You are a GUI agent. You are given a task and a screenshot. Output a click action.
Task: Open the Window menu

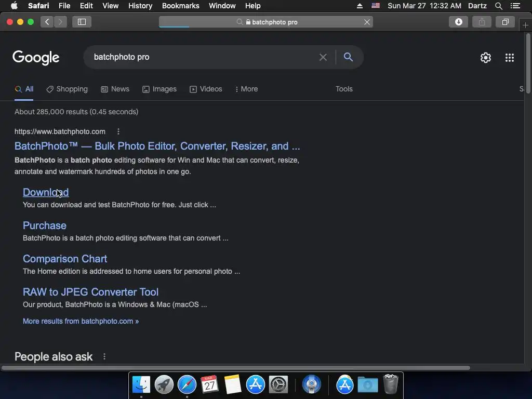click(x=222, y=6)
